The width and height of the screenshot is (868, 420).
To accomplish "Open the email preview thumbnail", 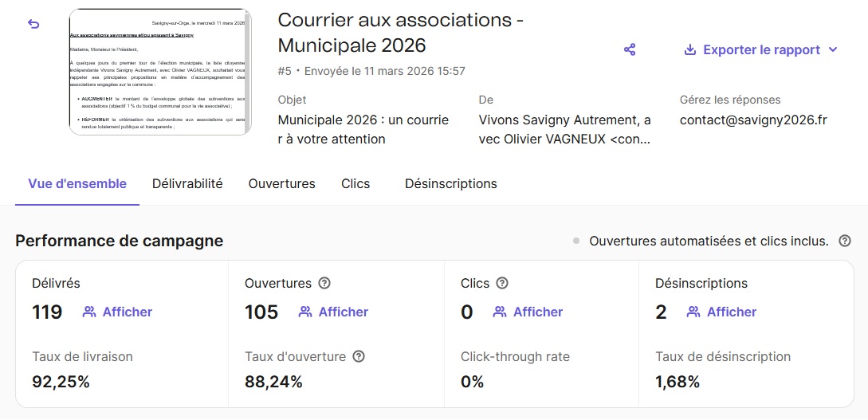I will 160,72.
